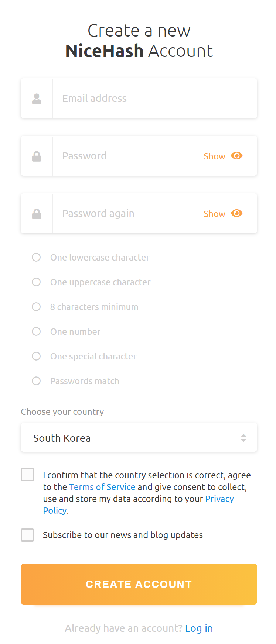Show the typed password
The width and height of the screenshot is (276, 644).
[214, 156]
